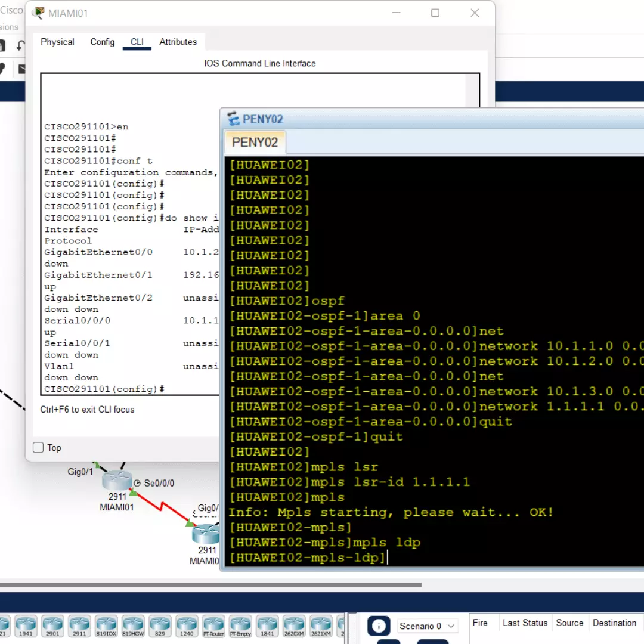Pick the 1841 router icon
The image size is (644, 644).
click(x=267, y=626)
